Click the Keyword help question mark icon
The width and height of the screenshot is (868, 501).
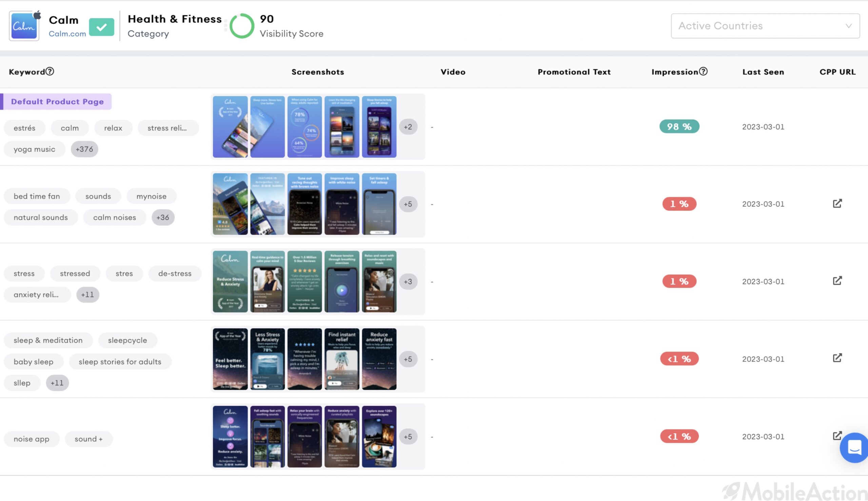click(50, 71)
